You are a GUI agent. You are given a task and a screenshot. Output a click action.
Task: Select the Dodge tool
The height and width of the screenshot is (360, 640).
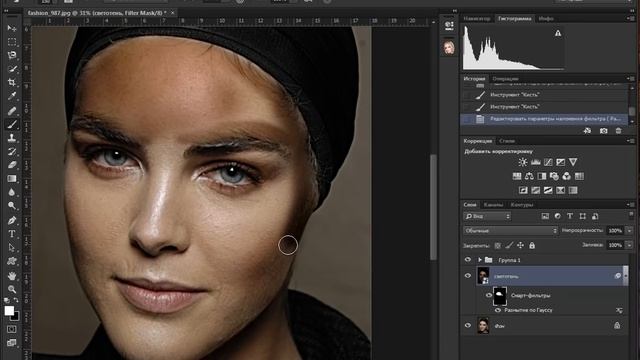(x=12, y=206)
